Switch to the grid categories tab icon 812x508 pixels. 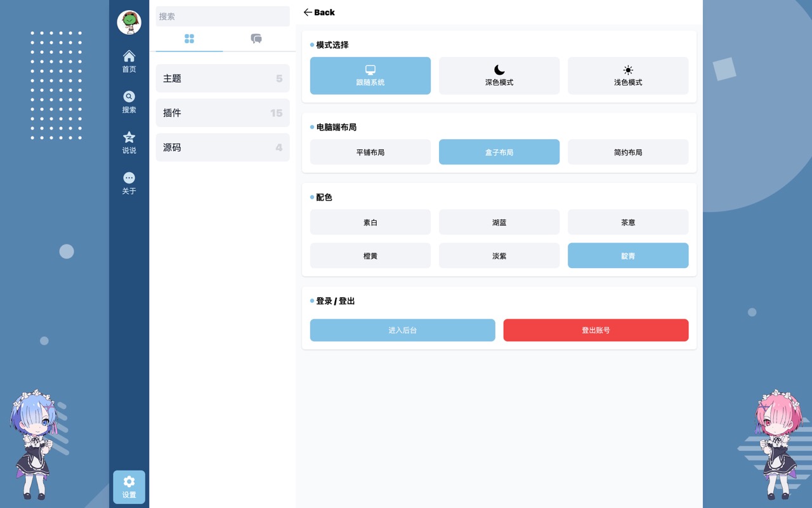[189, 39]
